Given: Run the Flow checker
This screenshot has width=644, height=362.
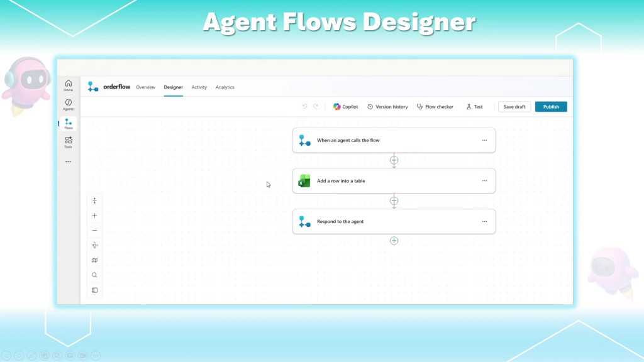Looking at the screenshot, I should coord(435,107).
